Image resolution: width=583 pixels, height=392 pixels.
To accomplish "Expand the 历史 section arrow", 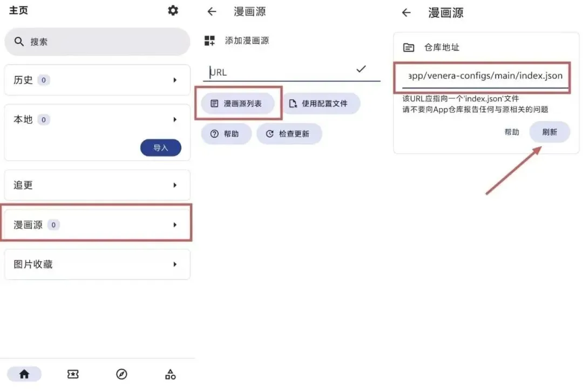I will pyautogui.click(x=175, y=80).
